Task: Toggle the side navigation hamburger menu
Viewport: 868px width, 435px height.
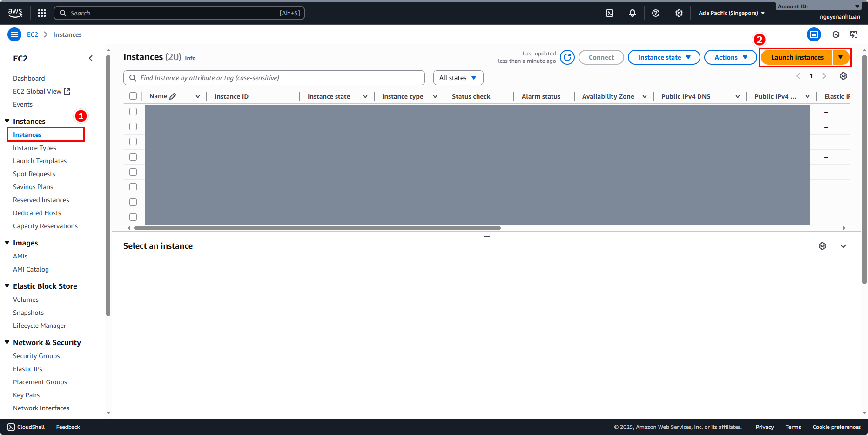Action: pyautogui.click(x=14, y=34)
